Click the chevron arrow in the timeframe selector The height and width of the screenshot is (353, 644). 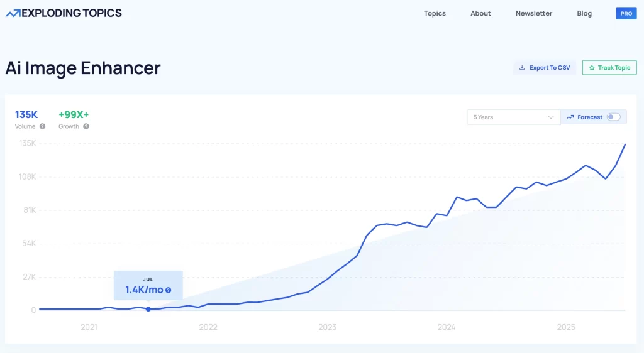tap(551, 117)
